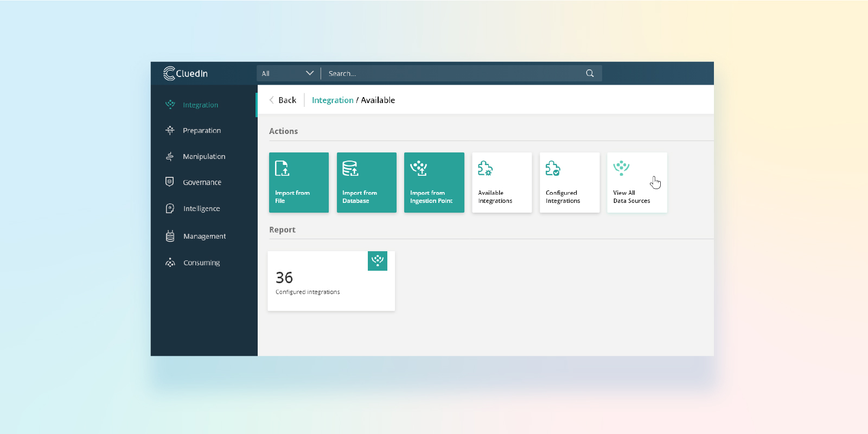Click the Report section heading
Viewport: 868px width, 434px height.
tap(283, 230)
